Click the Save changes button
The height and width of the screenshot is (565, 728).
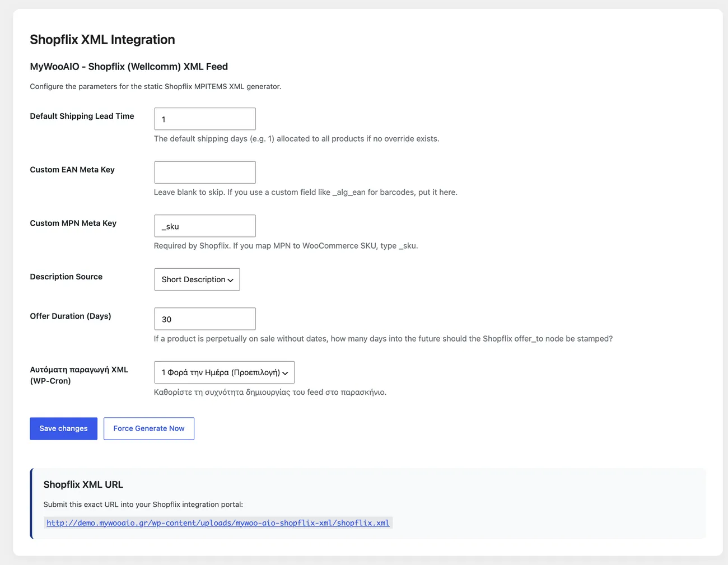pyautogui.click(x=63, y=428)
